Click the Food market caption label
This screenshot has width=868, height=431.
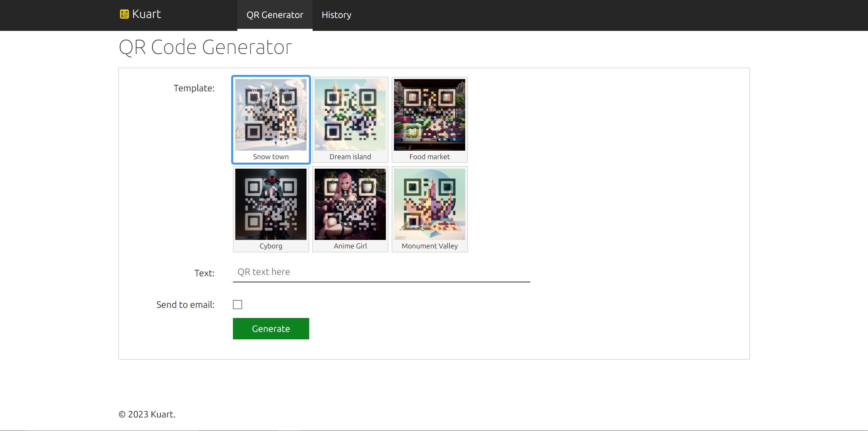[x=429, y=157]
